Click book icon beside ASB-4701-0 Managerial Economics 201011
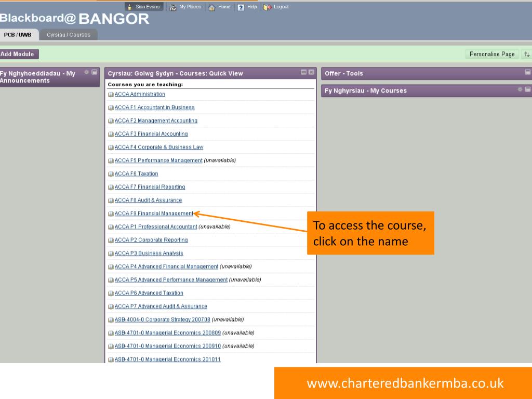This screenshot has height=399, width=532. click(x=111, y=360)
